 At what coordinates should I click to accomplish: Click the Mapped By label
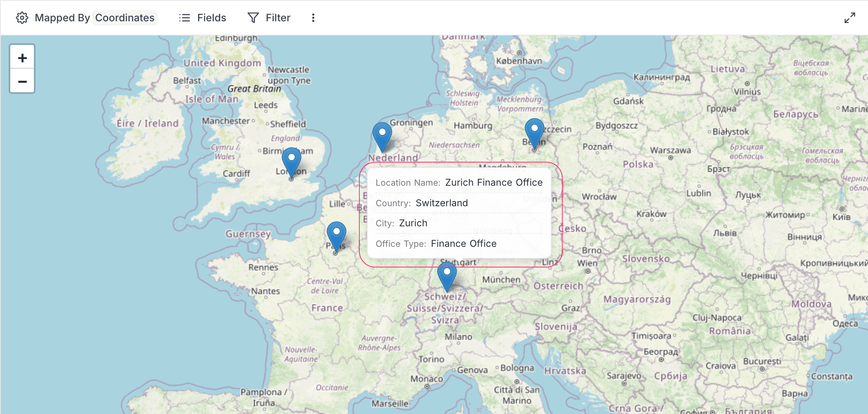point(62,18)
